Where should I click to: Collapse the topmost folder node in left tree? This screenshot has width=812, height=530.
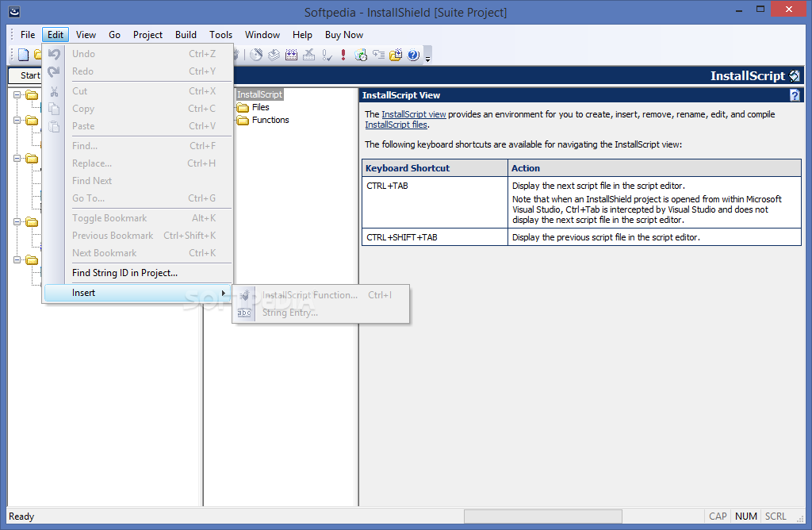pos(17,94)
